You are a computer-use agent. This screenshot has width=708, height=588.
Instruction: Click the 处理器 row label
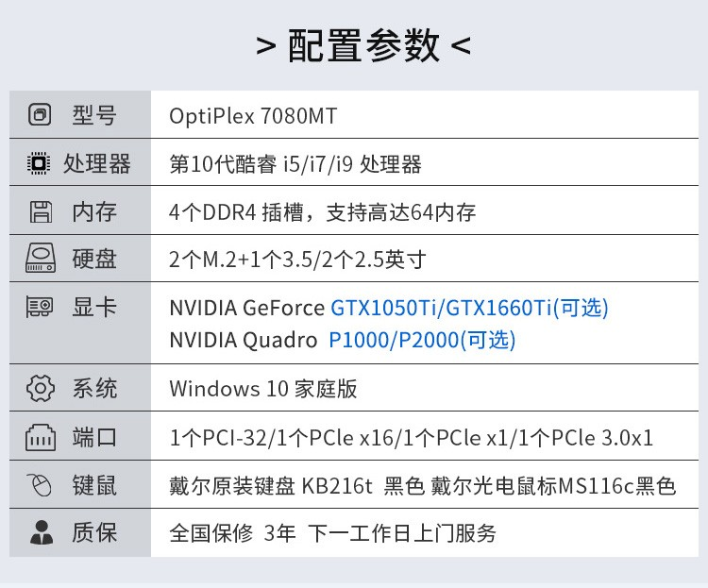[x=96, y=163]
